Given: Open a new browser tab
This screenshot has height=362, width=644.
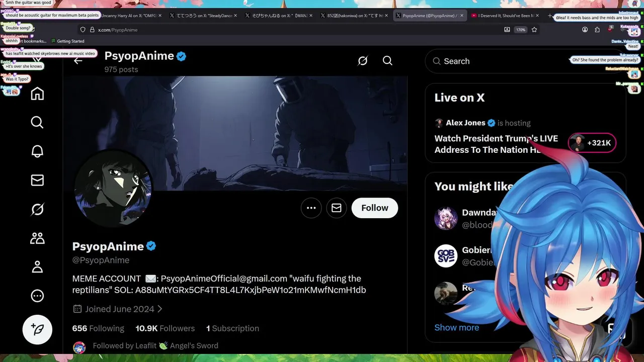Looking at the screenshot, I should pyautogui.click(x=549, y=16).
